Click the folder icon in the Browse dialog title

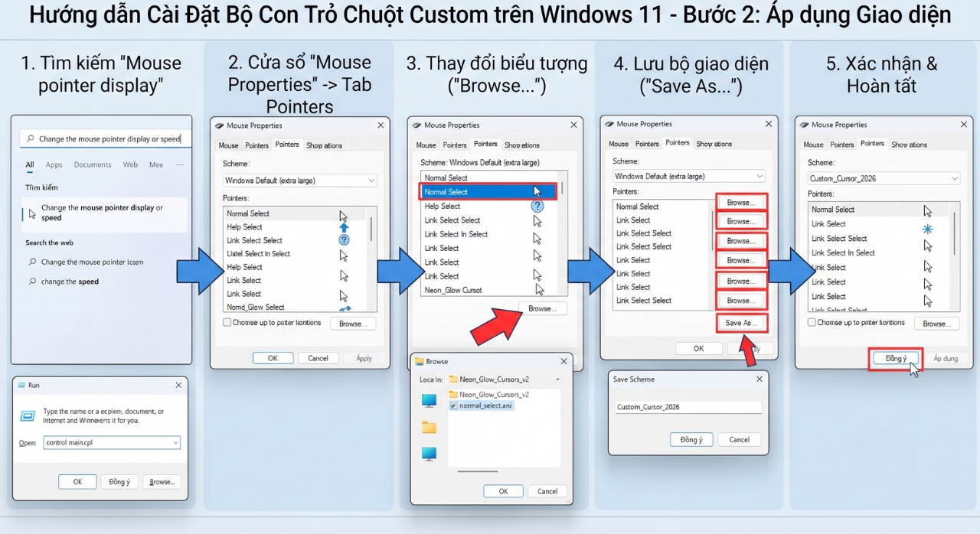pyautogui.click(x=420, y=362)
